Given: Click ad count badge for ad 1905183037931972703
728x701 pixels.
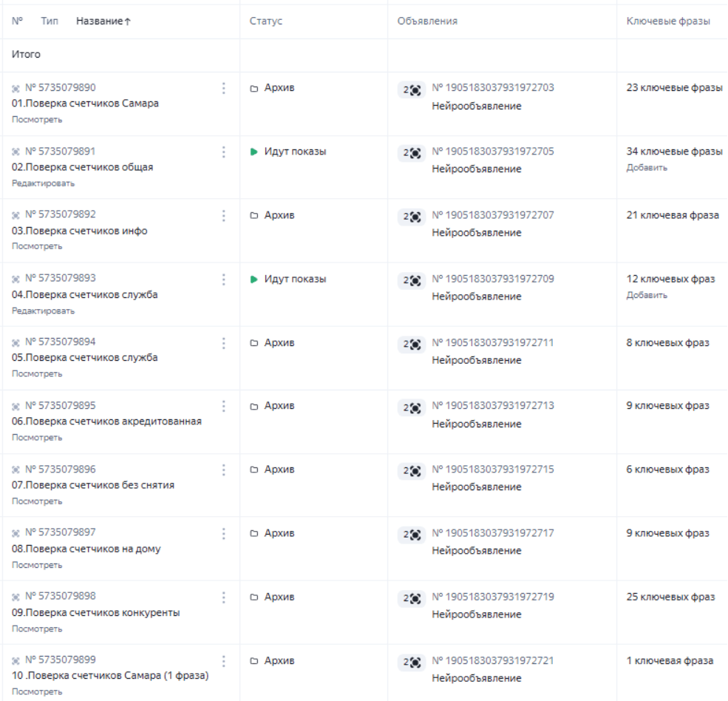Looking at the screenshot, I should 412,89.
